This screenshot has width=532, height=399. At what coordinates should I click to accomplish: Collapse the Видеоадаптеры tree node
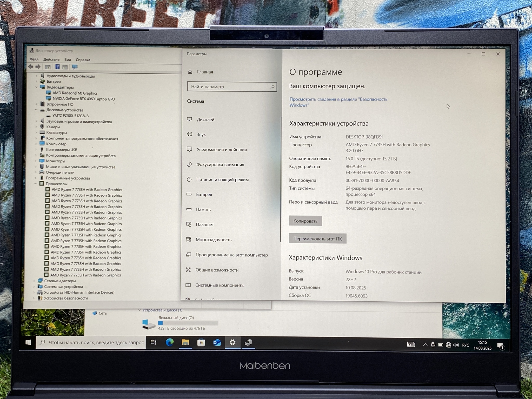click(x=37, y=87)
